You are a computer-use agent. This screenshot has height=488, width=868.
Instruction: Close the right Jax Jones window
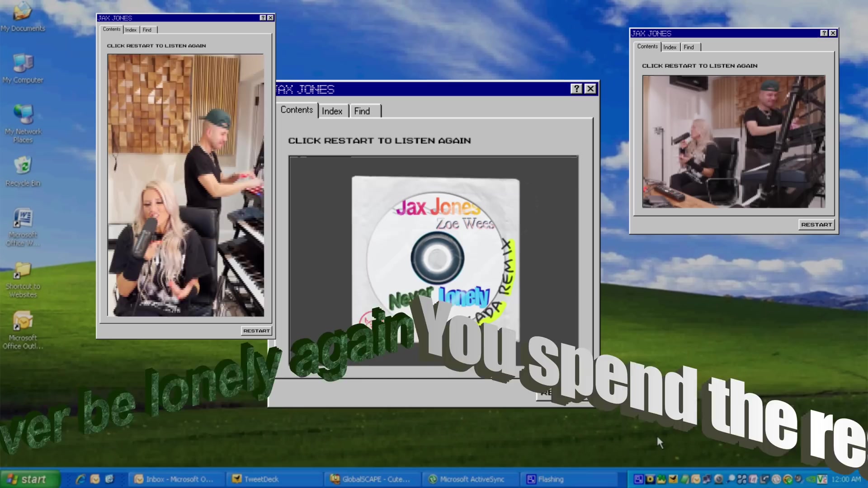(x=833, y=33)
